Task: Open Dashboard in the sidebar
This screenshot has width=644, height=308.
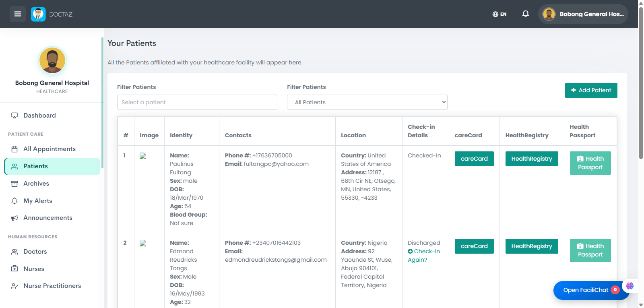Action: point(52,116)
